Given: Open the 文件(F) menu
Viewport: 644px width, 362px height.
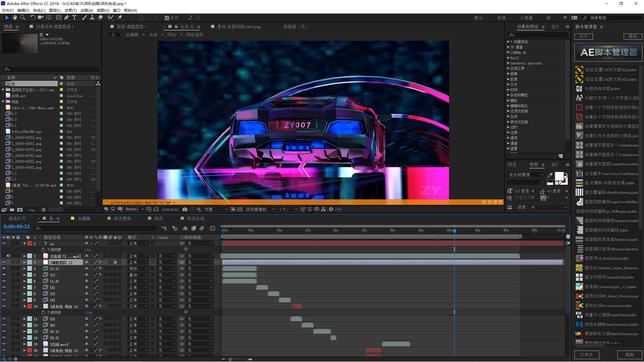Looking at the screenshot, I should point(8,10).
